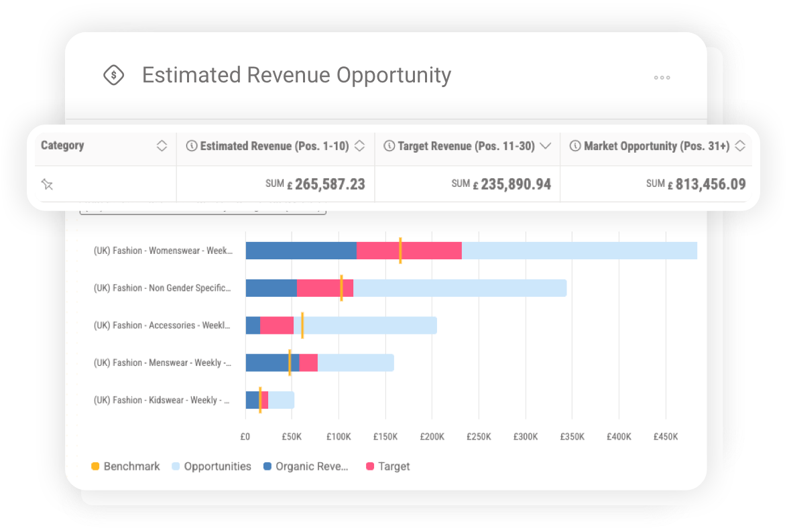Click the dollar tag icon beside title
The height and width of the screenshot is (532, 787).
[114, 75]
